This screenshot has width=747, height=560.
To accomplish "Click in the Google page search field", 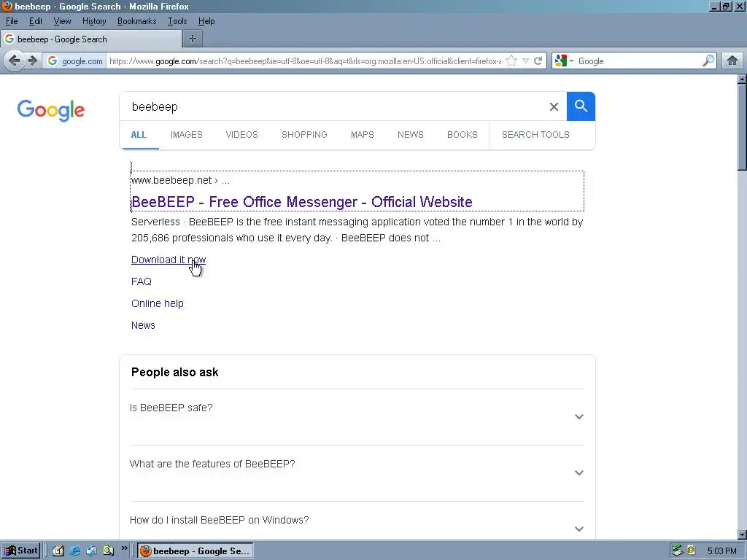I will 333,106.
